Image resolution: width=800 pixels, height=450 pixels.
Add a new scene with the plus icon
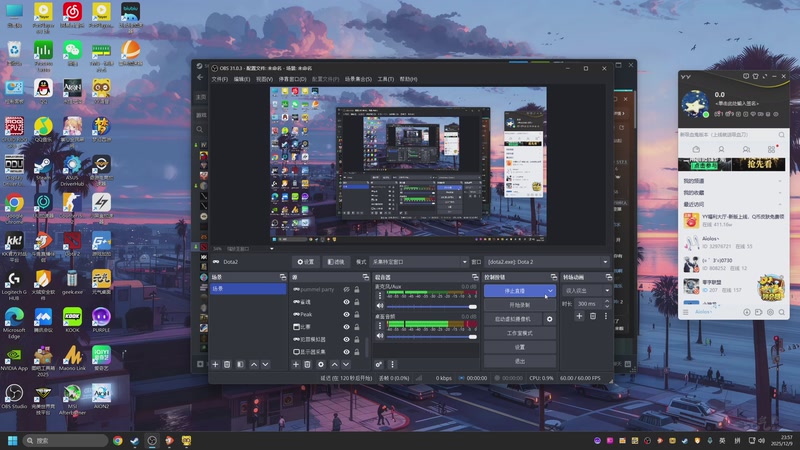(215, 364)
